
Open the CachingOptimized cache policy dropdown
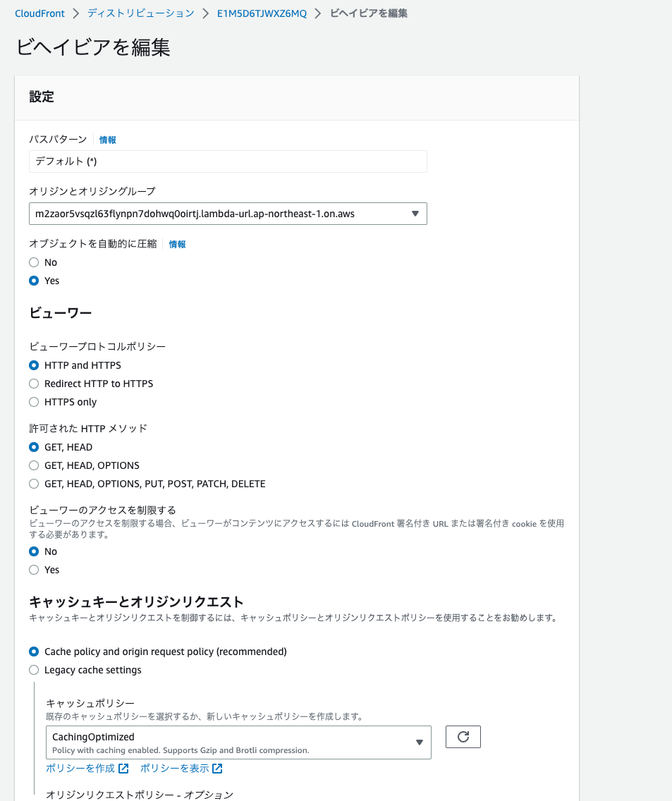238,742
